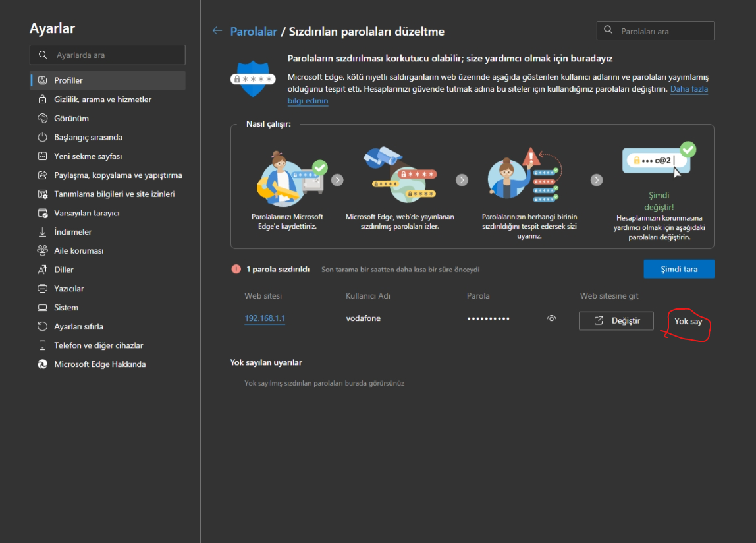Screen dimensions: 756x543
Task: Click the Sistem laptop icon
Action: [42, 308]
